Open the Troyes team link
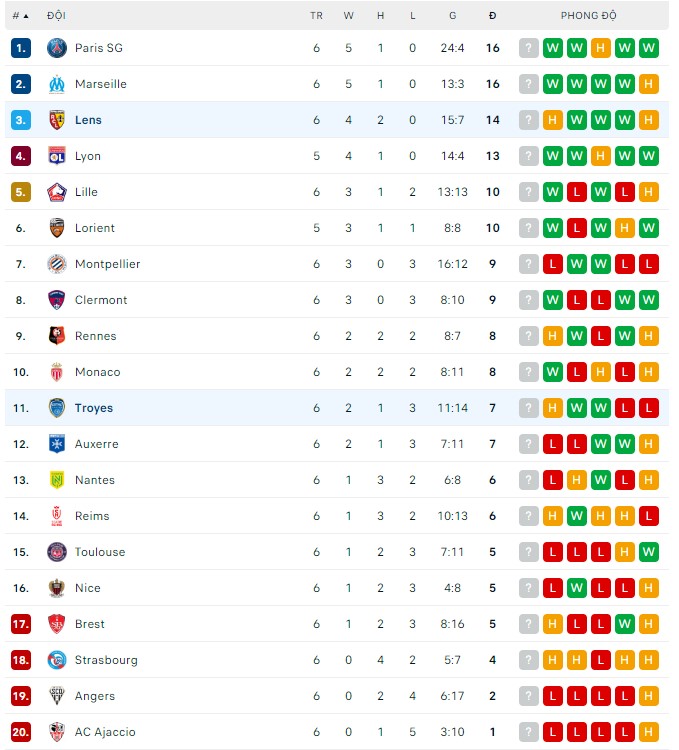This screenshot has width=679, height=750. click(x=94, y=408)
